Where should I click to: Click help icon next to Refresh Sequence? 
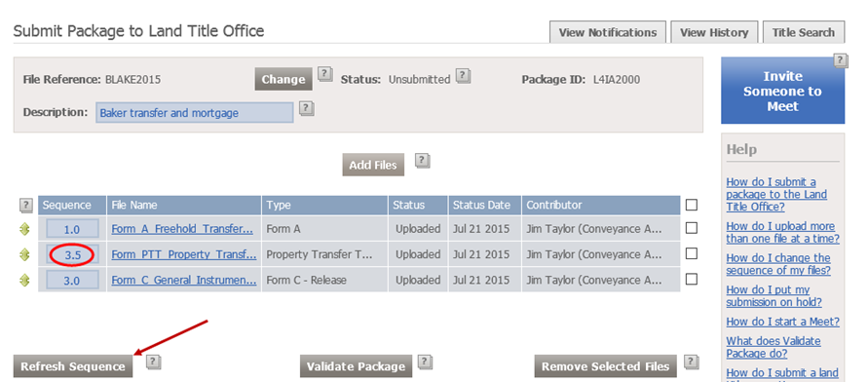(153, 363)
